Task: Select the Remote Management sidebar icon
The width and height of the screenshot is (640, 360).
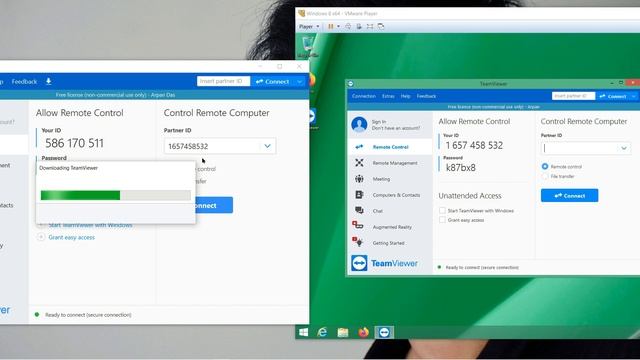Action: tap(359, 163)
